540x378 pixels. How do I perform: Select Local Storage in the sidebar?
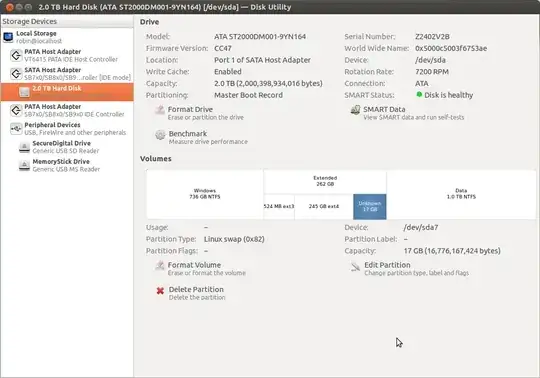tap(67, 37)
